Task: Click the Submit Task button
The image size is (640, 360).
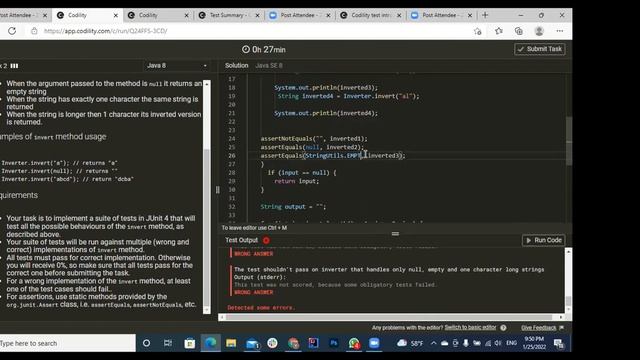Action: 540,49
